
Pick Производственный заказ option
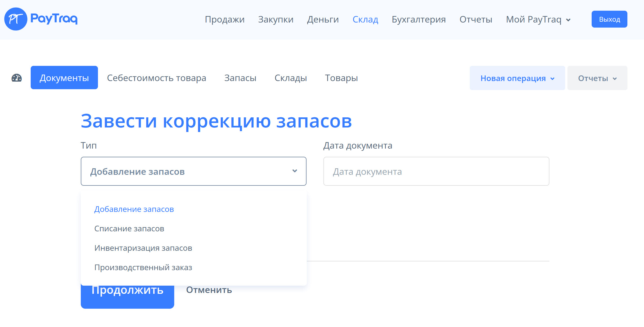143,267
